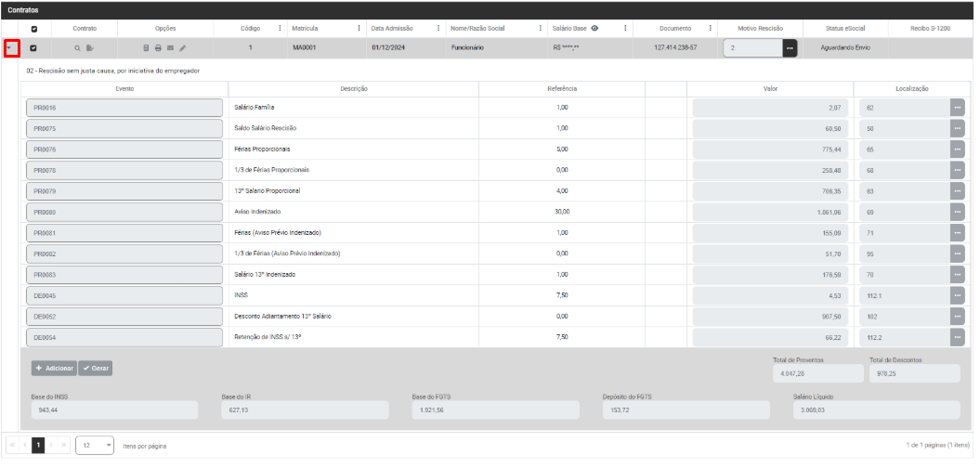
Task: Click the printer icon under Opções
Action: point(158,48)
